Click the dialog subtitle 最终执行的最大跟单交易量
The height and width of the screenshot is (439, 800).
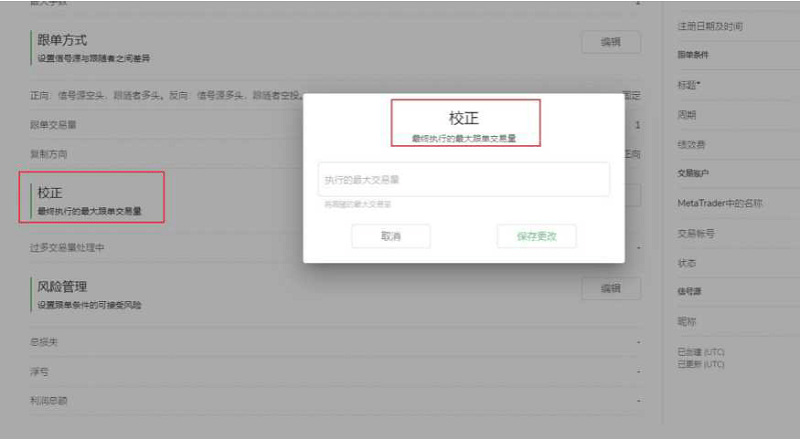(463, 138)
